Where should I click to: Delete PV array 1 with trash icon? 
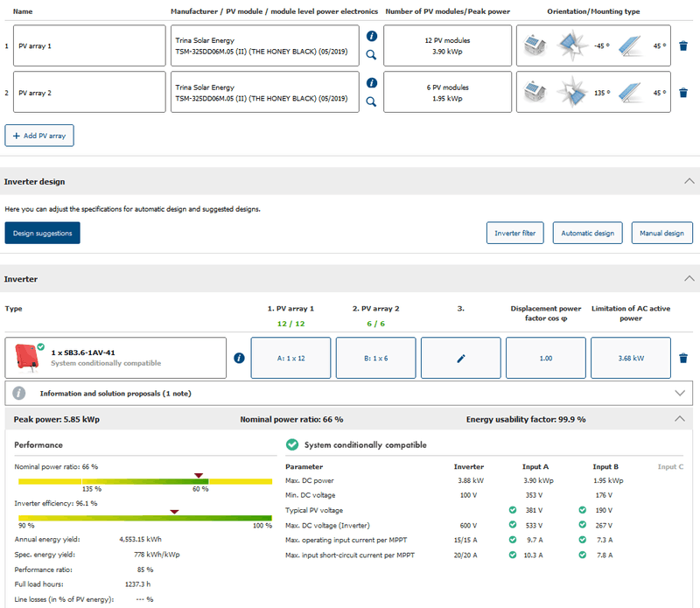[x=683, y=45]
